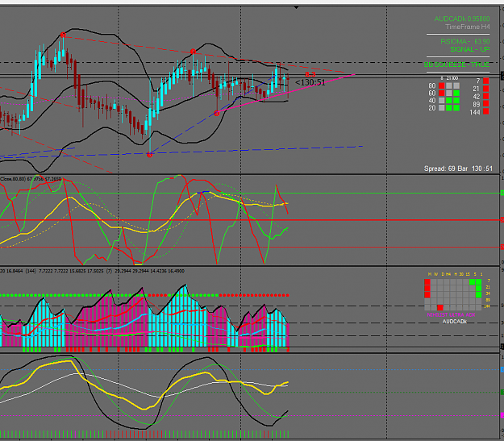
Task: Click the 'Spread: 69 Bar 130:51' text
Action: pyautogui.click(x=458, y=168)
